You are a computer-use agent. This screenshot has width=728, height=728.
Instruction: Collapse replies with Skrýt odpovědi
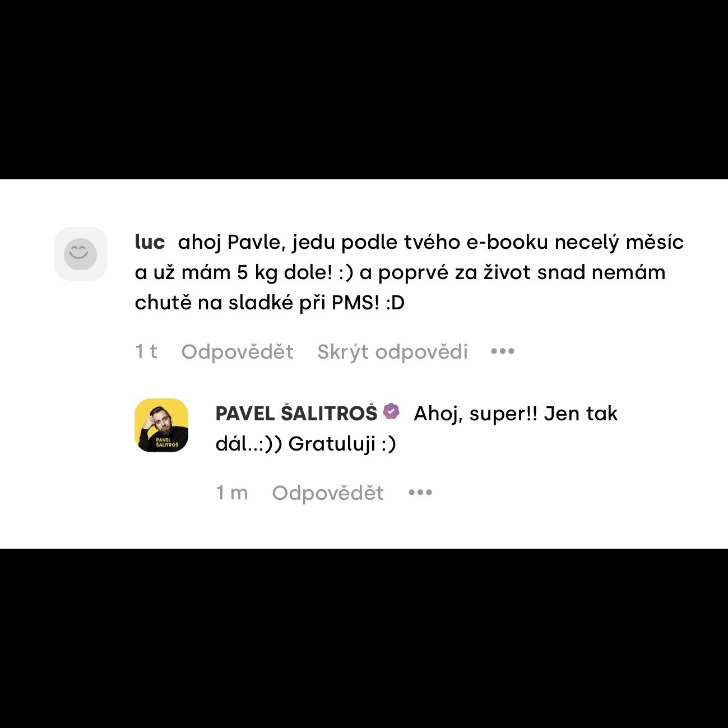pos(392,351)
